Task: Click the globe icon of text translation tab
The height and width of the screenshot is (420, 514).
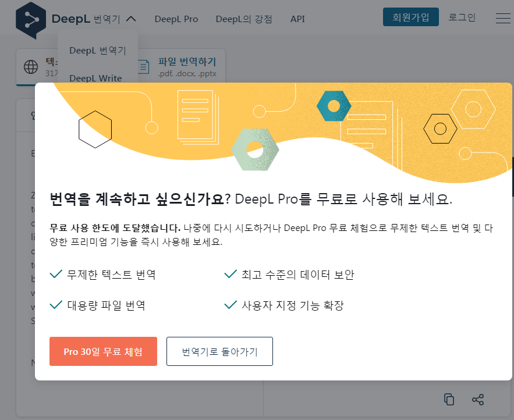Action: click(x=31, y=67)
